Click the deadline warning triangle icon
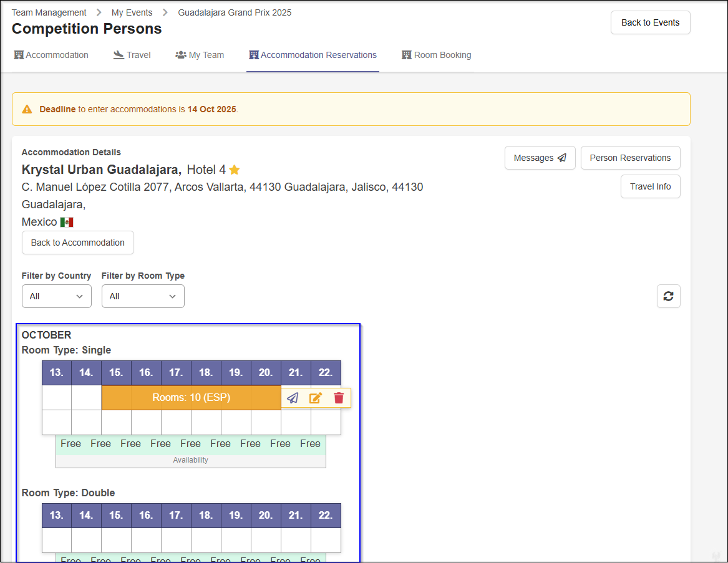 point(27,109)
